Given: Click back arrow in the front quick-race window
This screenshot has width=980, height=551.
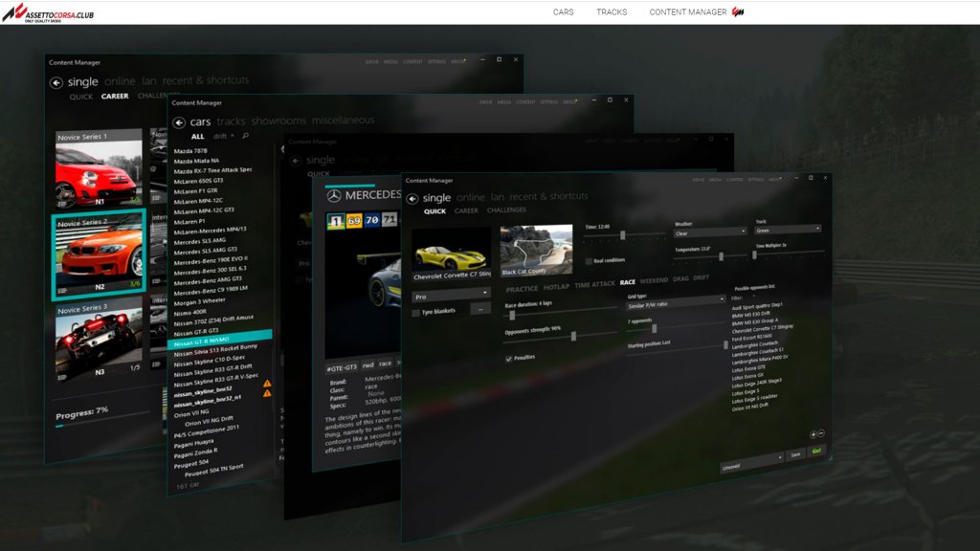Looking at the screenshot, I should (412, 199).
